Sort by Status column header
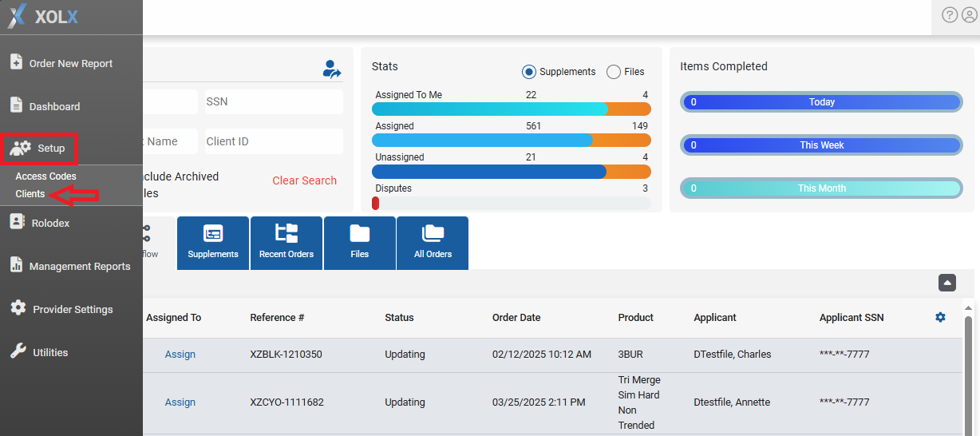 (400, 318)
